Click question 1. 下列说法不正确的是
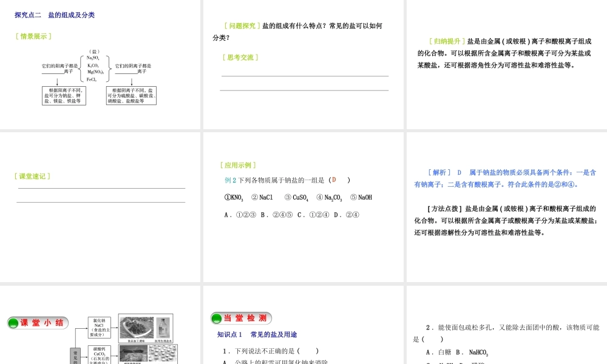 [271, 351]
